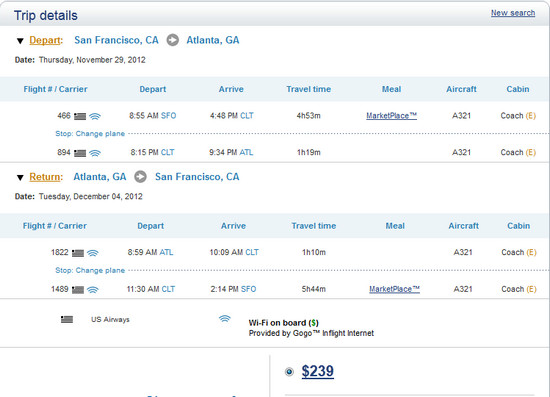Collapse the Return section triangle
This screenshot has width=550, height=397.
(x=20, y=178)
